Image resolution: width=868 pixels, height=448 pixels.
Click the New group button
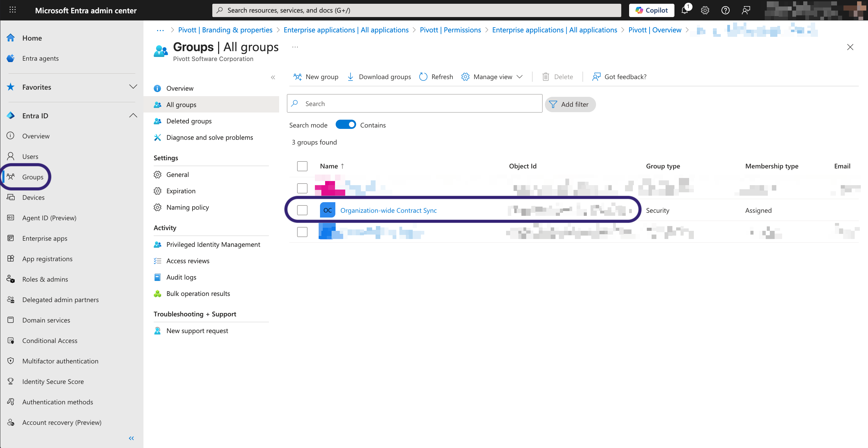click(316, 77)
